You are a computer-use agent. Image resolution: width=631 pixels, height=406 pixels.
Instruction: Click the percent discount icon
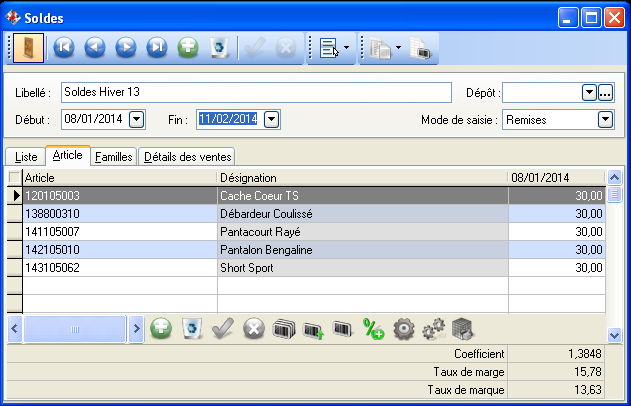(x=374, y=327)
